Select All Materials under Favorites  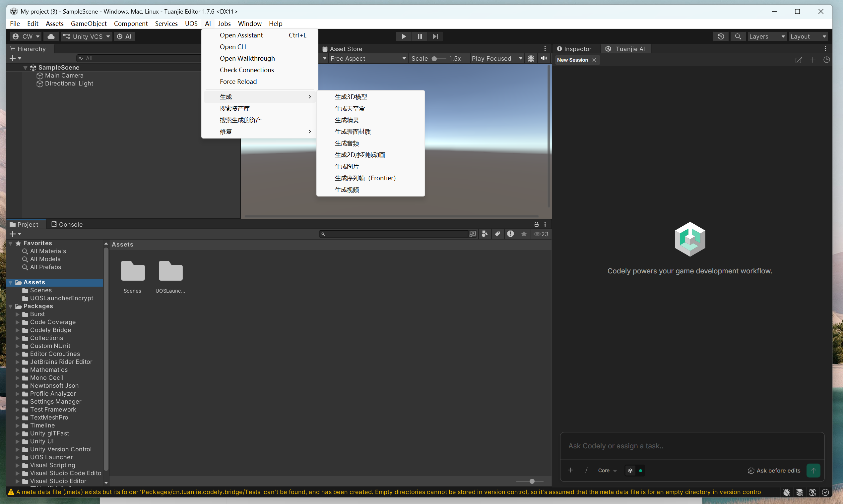tap(48, 251)
